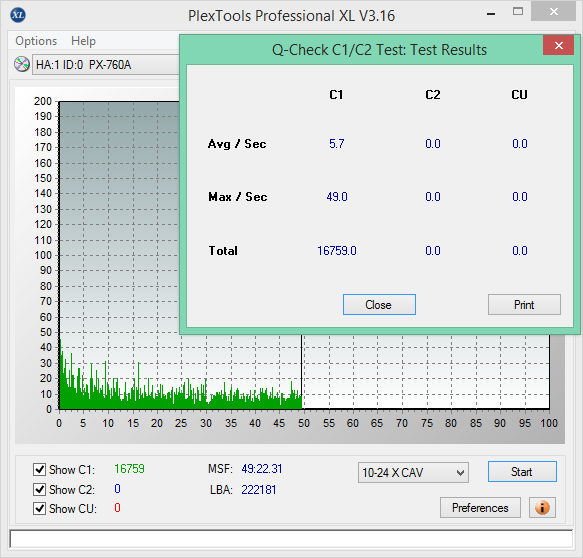
Task: Minimize the PlexTools Professional window
Action: pyautogui.click(x=491, y=14)
